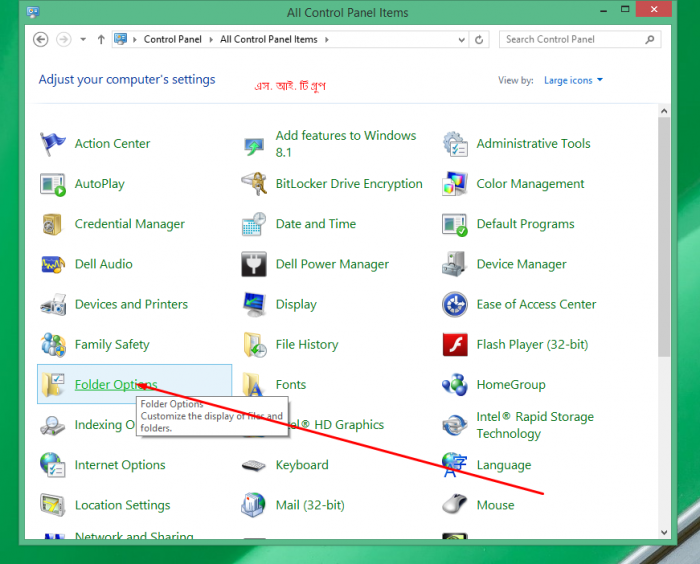Image resolution: width=700 pixels, height=564 pixels.
Task: Expand the chevron after All Control Panel Items
Action: click(x=326, y=40)
